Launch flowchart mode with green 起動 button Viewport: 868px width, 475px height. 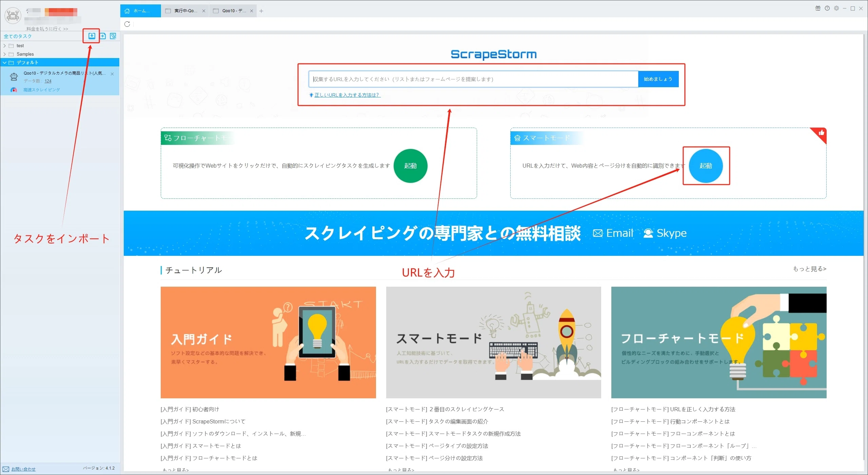(x=410, y=166)
